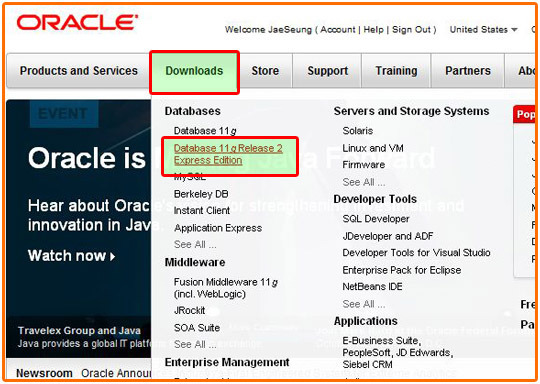Select Database 11g download link

click(x=205, y=131)
